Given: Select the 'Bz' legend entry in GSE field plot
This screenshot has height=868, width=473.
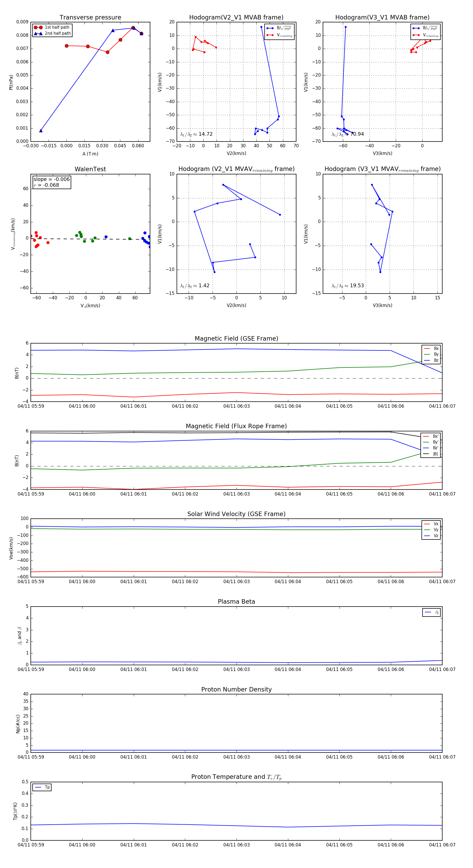Looking at the screenshot, I should tap(431, 360).
